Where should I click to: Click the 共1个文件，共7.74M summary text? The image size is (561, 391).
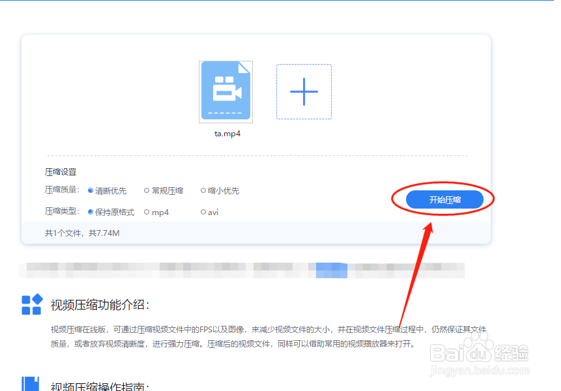tap(82, 233)
